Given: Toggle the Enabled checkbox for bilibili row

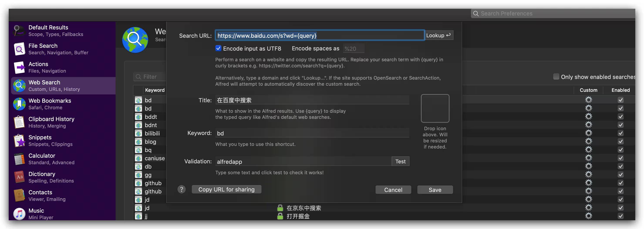Looking at the screenshot, I should (x=620, y=133).
